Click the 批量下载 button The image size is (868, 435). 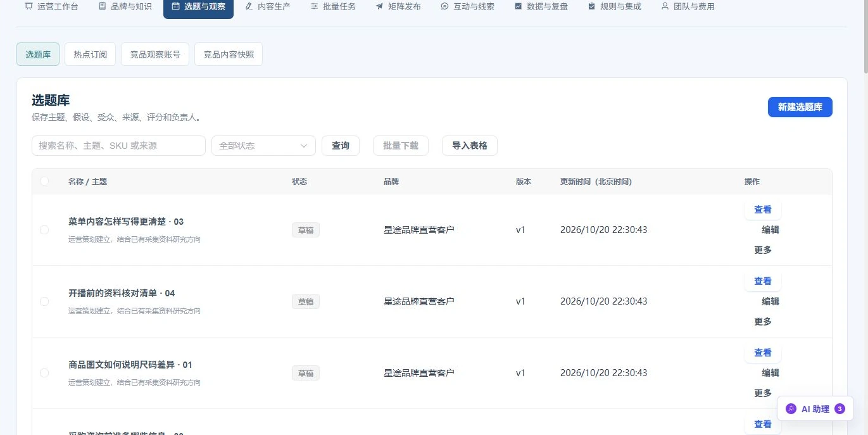click(x=401, y=146)
